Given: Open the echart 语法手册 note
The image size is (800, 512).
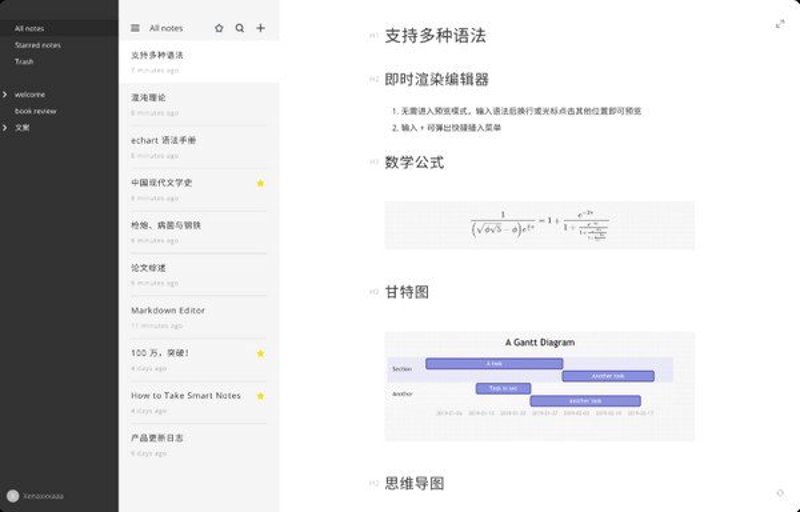Looking at the screenshot, I should coord(199,147).
